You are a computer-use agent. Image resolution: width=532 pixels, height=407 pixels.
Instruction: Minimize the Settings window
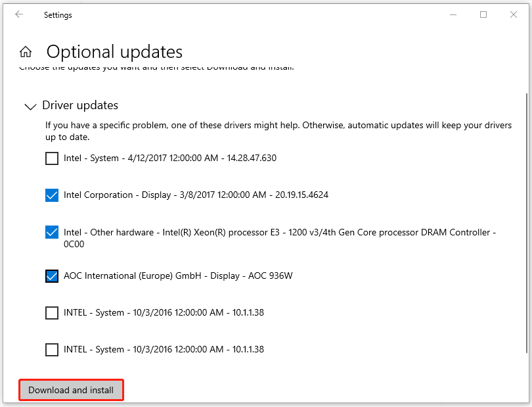click(453, 14)
